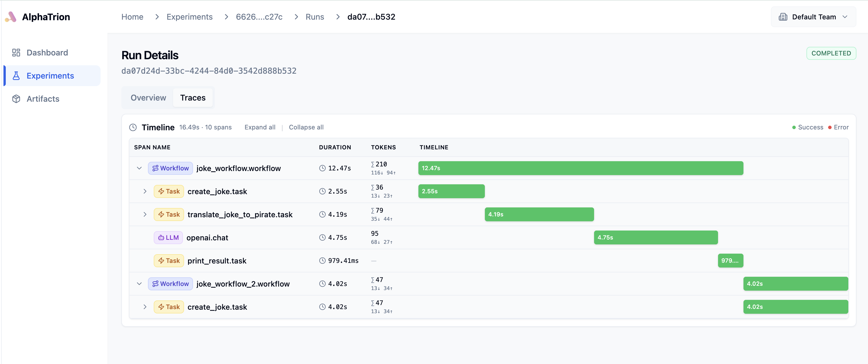
Task: Click the AlphaTrion logo icon
Action: (x=11, y=17)
